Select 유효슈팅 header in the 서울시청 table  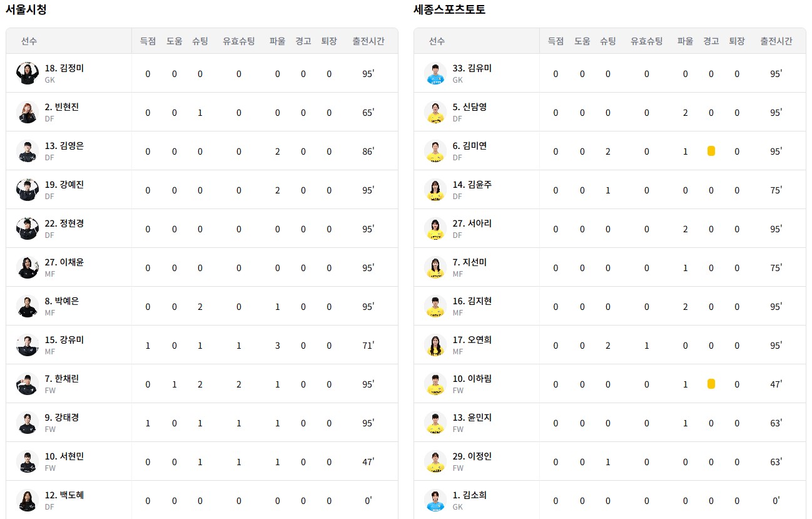[239, 41]
